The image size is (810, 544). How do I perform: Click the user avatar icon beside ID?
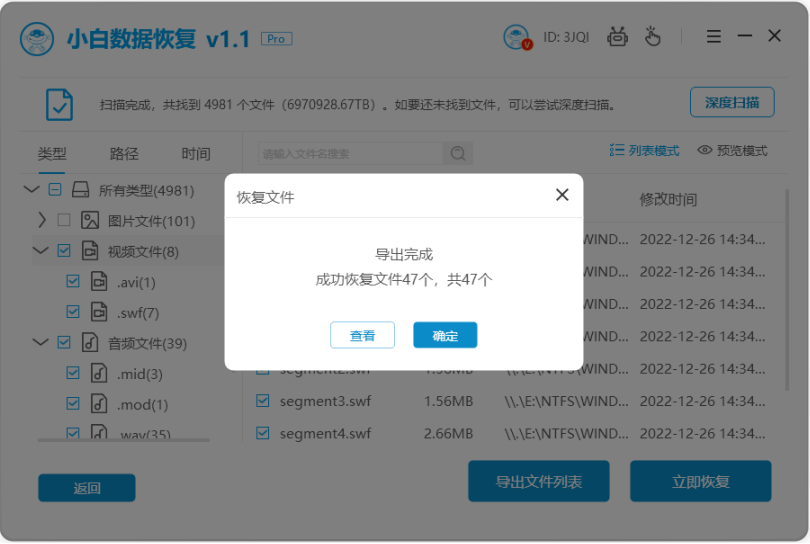(x=517, y=37)
